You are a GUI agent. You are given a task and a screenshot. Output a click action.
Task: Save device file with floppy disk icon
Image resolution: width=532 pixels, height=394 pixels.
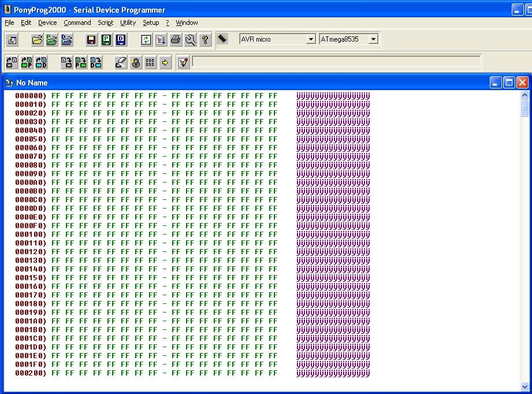pyautogui.click(x=91, y=40)
